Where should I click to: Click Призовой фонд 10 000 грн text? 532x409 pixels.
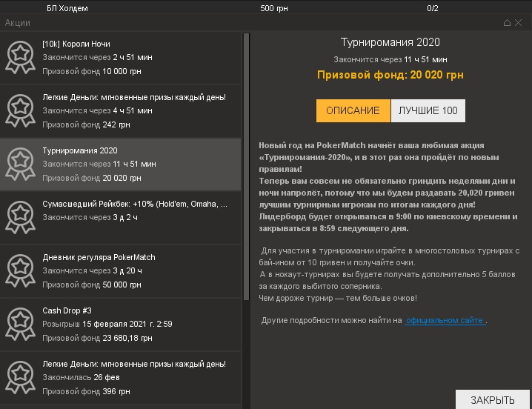92,72
